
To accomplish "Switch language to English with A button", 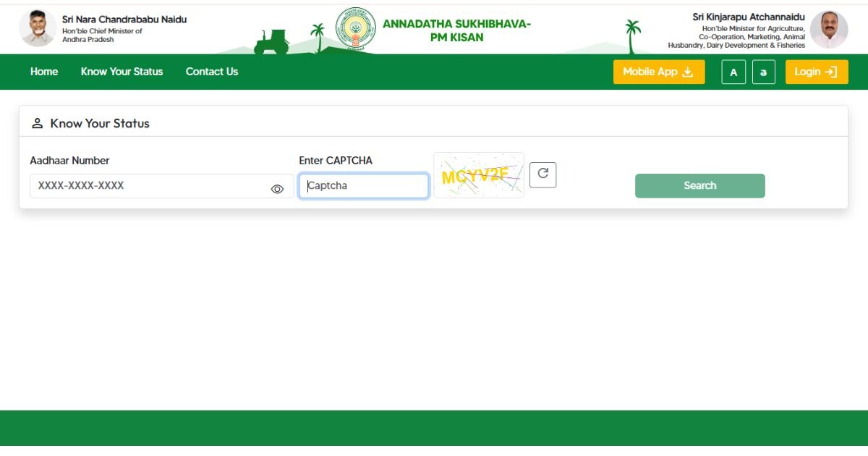I will [733, 72].
